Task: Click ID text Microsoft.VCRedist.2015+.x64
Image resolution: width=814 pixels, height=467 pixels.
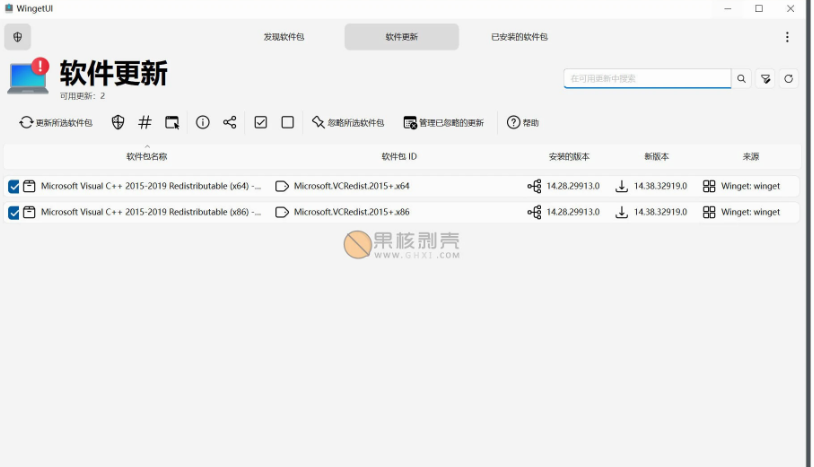Action: 351,186
